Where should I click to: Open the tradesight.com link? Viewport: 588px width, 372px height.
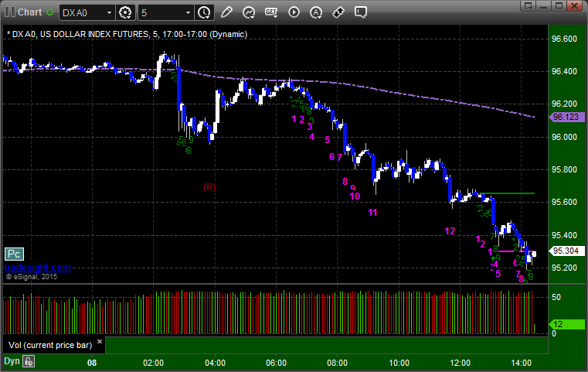tap(38, 268)
